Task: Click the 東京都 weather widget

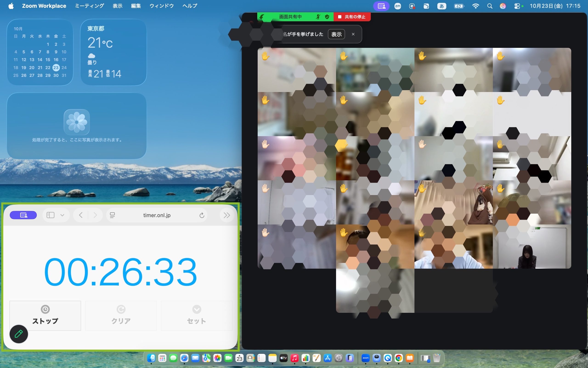Action: point(113,52)
